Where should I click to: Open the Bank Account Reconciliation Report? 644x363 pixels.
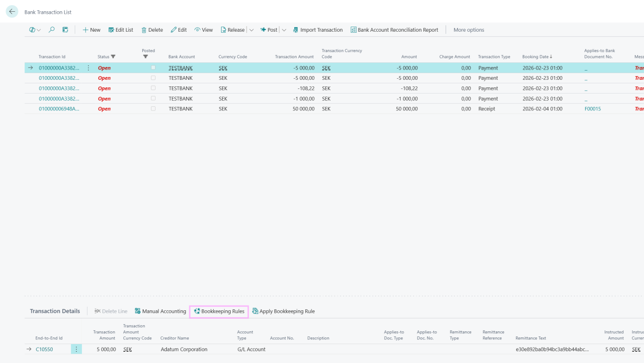point(394,30)
